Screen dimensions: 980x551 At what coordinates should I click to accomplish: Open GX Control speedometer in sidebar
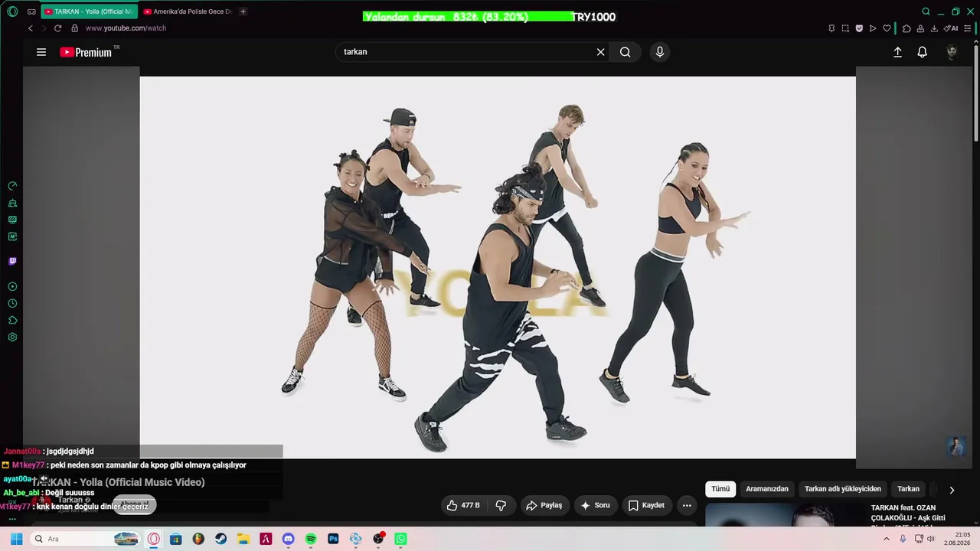click(12, 186)
